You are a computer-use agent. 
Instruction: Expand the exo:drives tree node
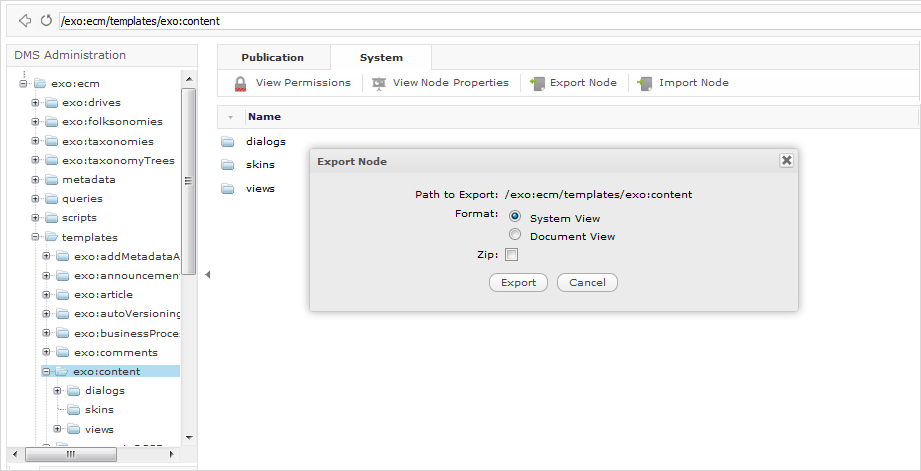(35, 103)
